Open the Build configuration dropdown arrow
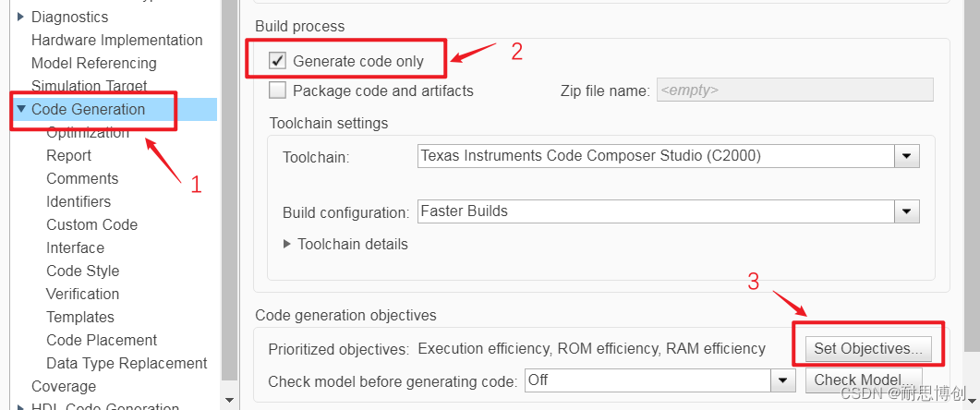980x410 pixels. coord(907,211)
